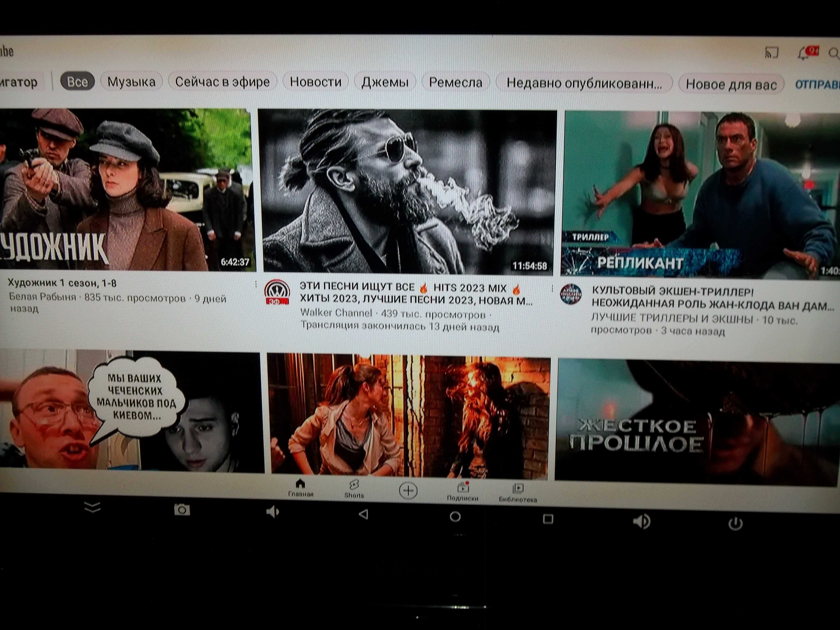Select the Ремесла filter chip
The image size is (840, 630).
coord(456,82)
